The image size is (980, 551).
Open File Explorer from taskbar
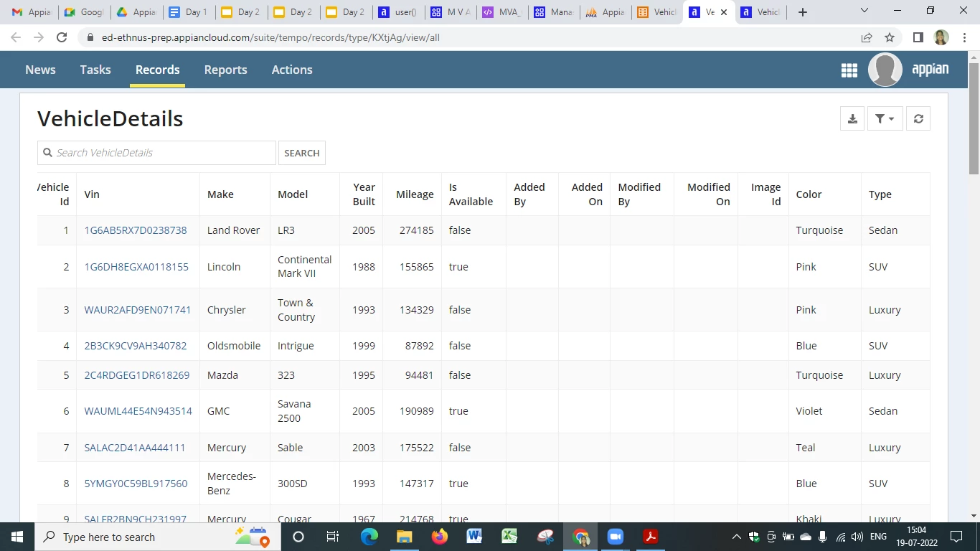404,537
